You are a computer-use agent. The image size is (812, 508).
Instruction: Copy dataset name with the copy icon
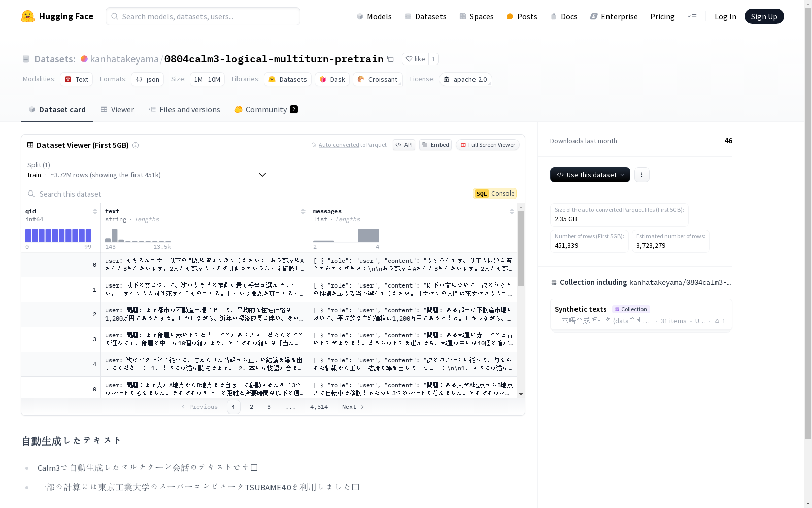click(390, 59)
